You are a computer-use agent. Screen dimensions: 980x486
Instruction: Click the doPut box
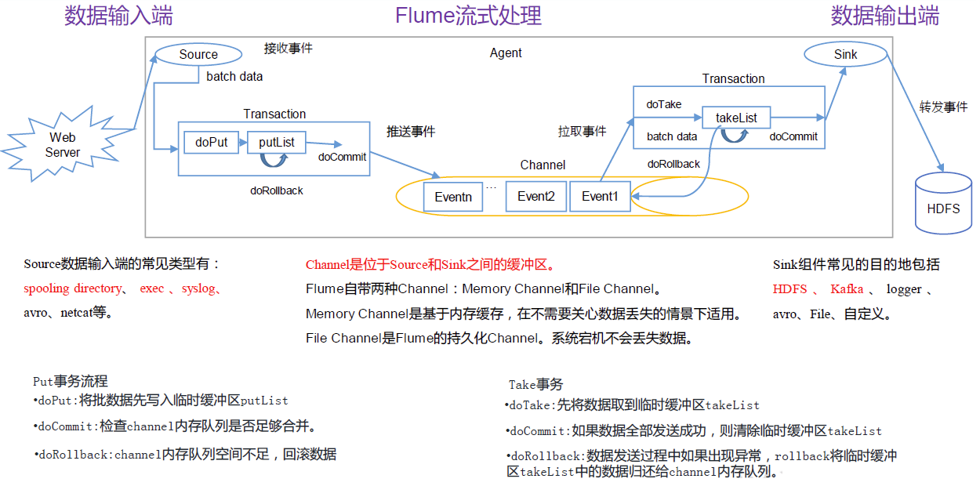(x=211, y=143)
